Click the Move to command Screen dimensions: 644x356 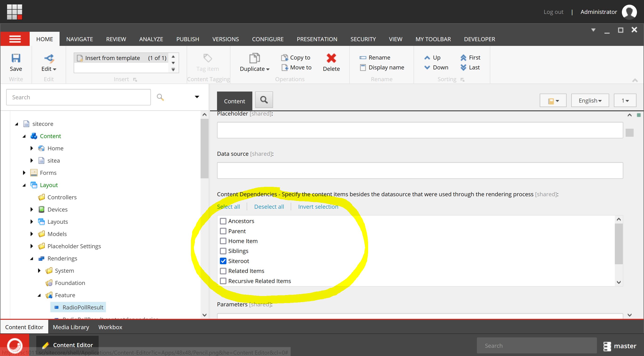click(296, 68)
